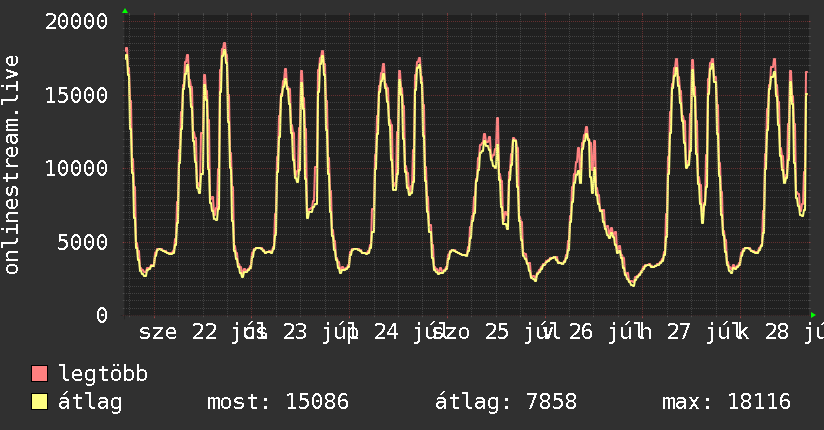Click the 'szo 25' date label
The width and height of the screenshot is (824, 430).
pyautogui.click(x=471, y=332)
